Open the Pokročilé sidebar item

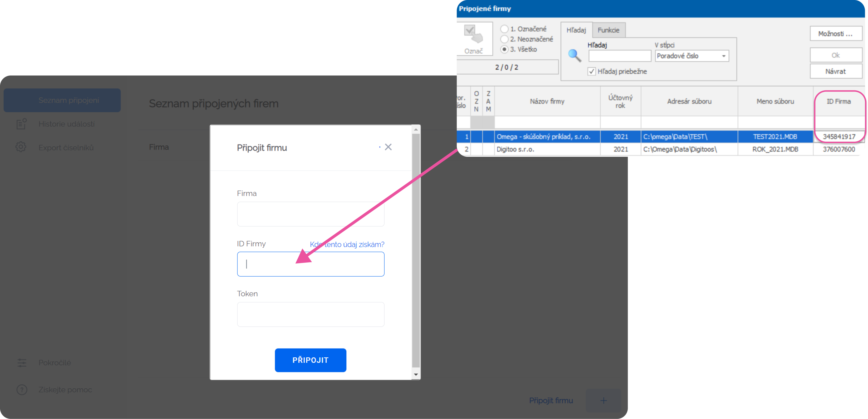[x=55, y=363]
